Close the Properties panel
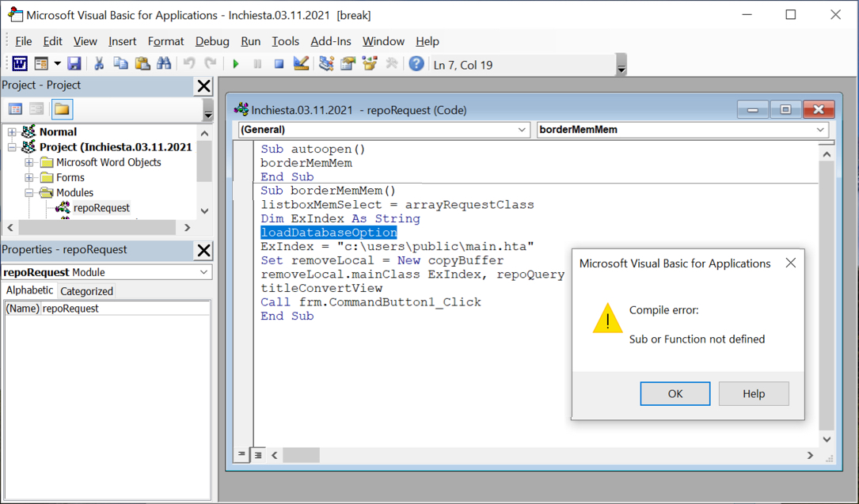This screenshot has width=859, height=504. coord(203,251)
